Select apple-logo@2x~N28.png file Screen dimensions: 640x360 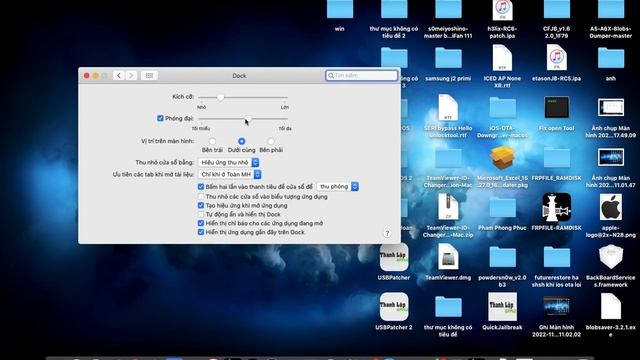(x=611, y=207)
